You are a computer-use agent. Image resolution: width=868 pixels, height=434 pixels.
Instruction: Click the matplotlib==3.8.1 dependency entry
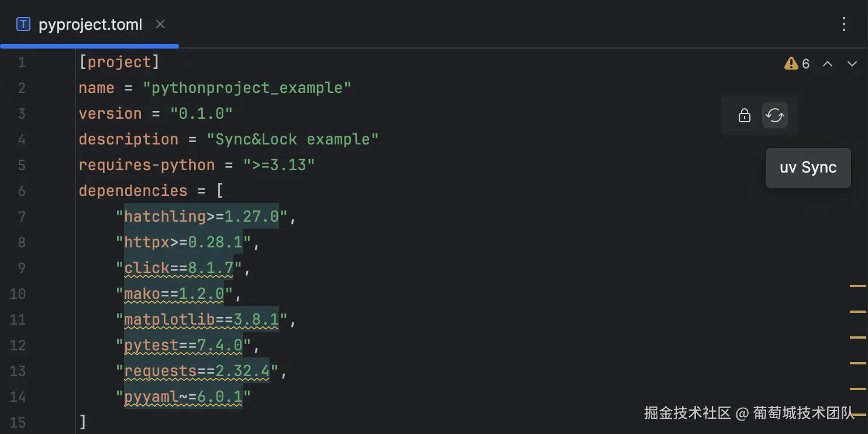[x=201, y=319]
